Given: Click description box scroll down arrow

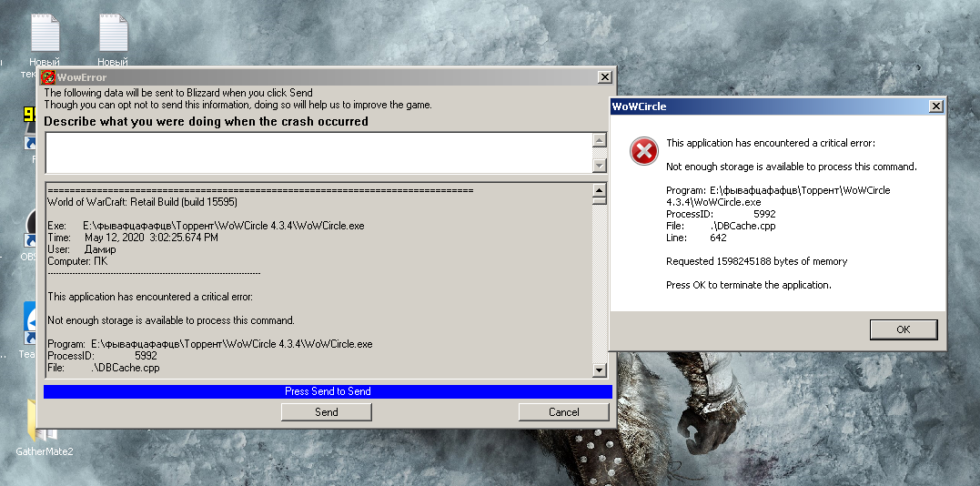Looking at the screenshot, I should (599, 166).
